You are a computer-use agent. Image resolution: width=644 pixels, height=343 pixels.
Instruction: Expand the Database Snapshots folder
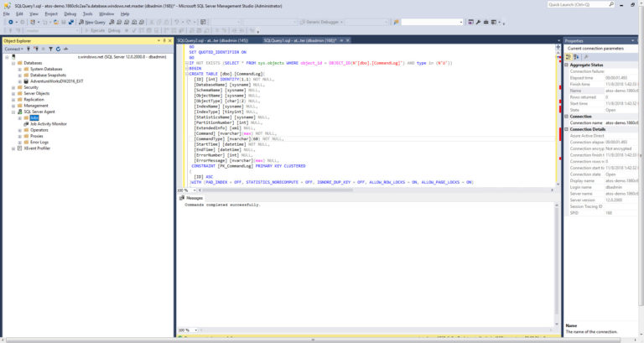pyautogui.click(x=20, y=75)
